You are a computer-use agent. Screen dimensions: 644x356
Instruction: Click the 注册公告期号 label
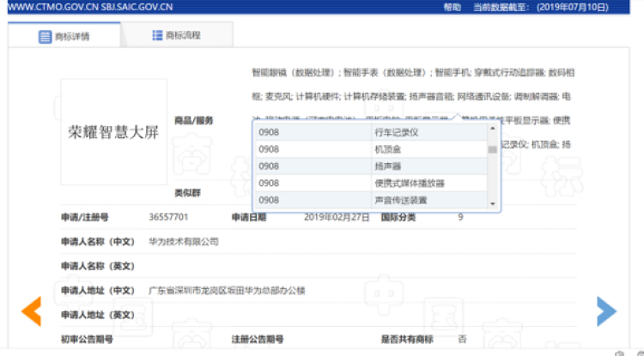pos(258,339)
